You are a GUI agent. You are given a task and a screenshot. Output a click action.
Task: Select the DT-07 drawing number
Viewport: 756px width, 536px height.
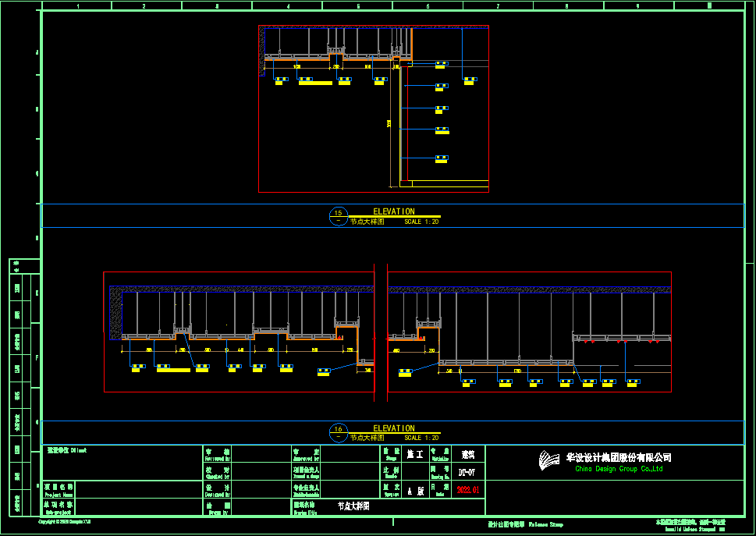click(467, 472)
